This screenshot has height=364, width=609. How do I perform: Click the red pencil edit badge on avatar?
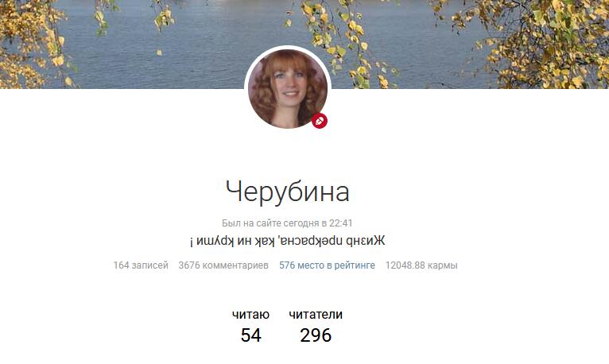[x=320, y=121]
